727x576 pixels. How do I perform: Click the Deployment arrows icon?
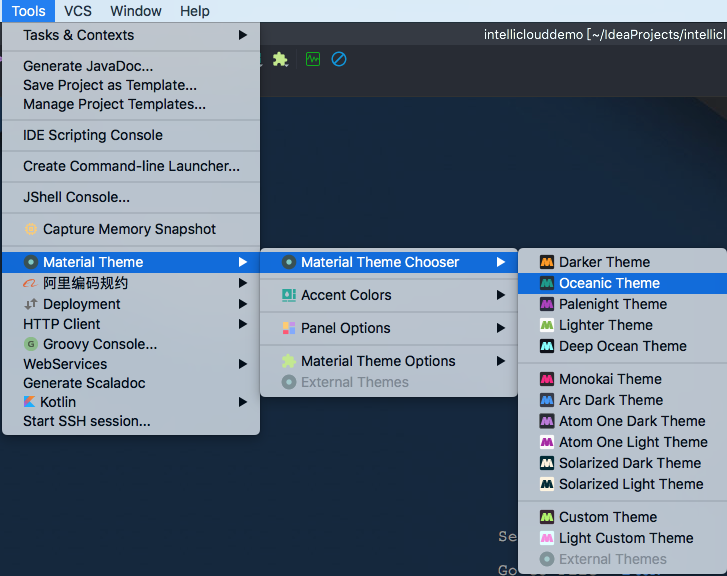pos(31,304)
